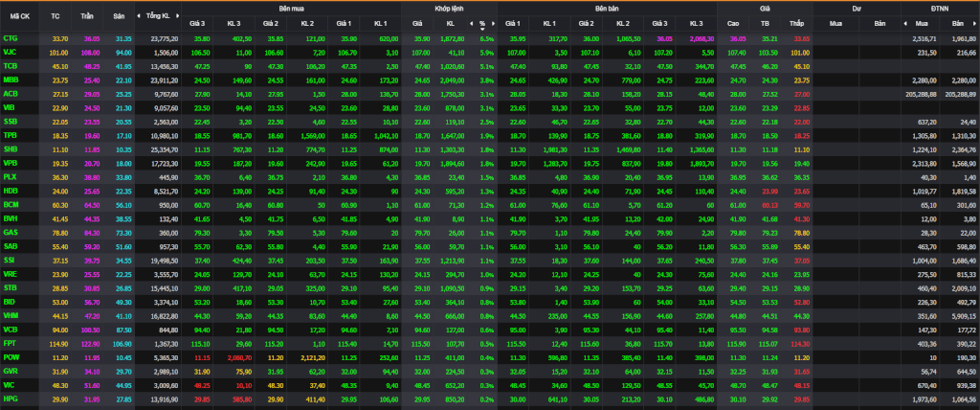The height and width of the screenshot is (410, 980).
Task: Open the GVR stock symbol
Action: click(10, 371)
